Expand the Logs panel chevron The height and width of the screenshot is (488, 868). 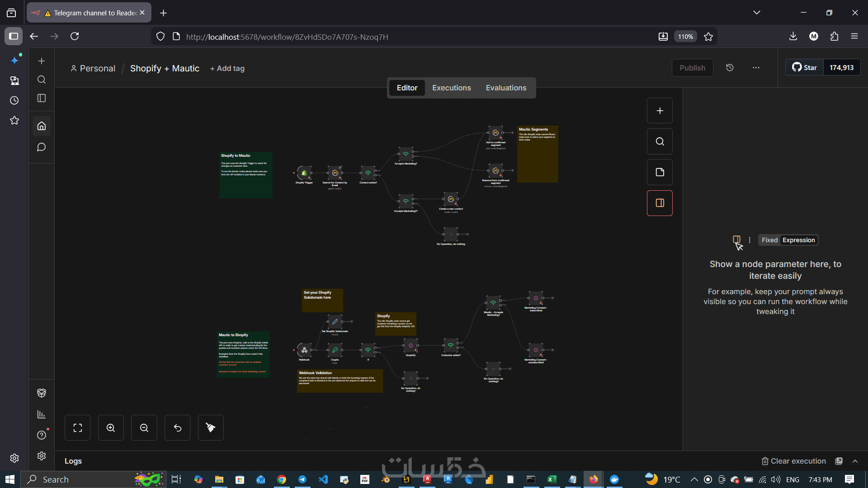pos(855,461)
